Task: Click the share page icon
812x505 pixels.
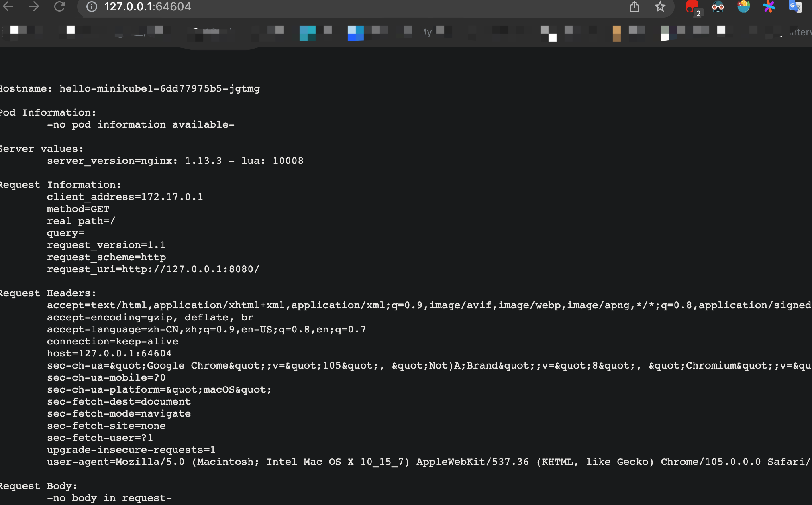Action: click(634, 7)
